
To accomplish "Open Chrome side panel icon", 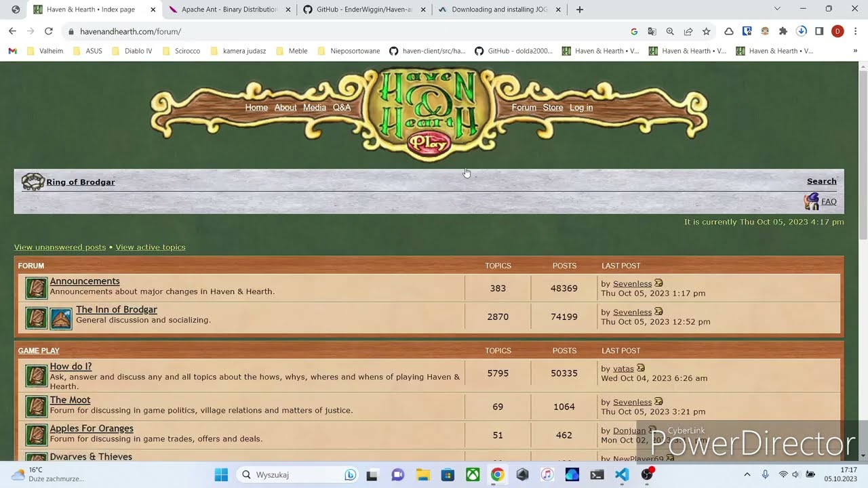I will click(819, 31).
